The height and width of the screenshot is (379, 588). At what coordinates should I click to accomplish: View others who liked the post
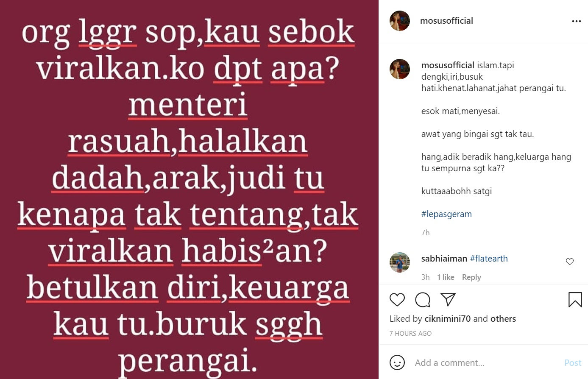click(503, 319)
